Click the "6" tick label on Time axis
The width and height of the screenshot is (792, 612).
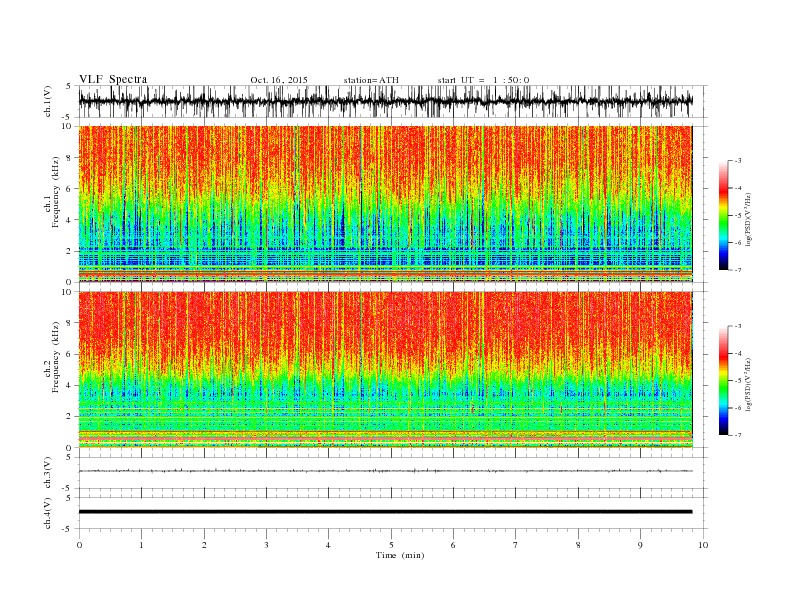tap(453, 545)
